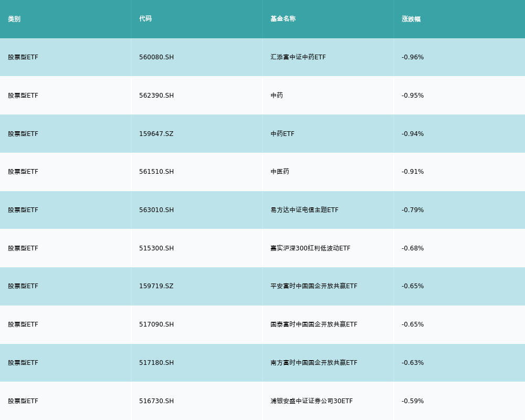Click code 159647.SZ

[x=156, y=134]
